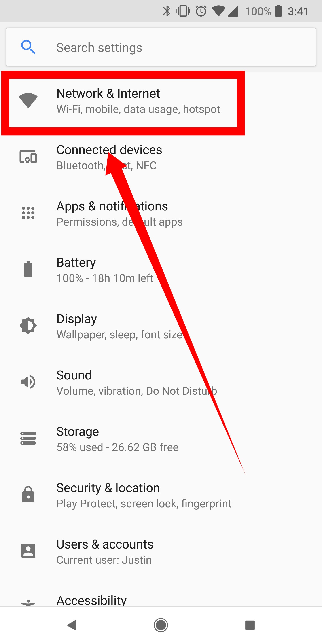Open Display settings

(x=119, y=326)
